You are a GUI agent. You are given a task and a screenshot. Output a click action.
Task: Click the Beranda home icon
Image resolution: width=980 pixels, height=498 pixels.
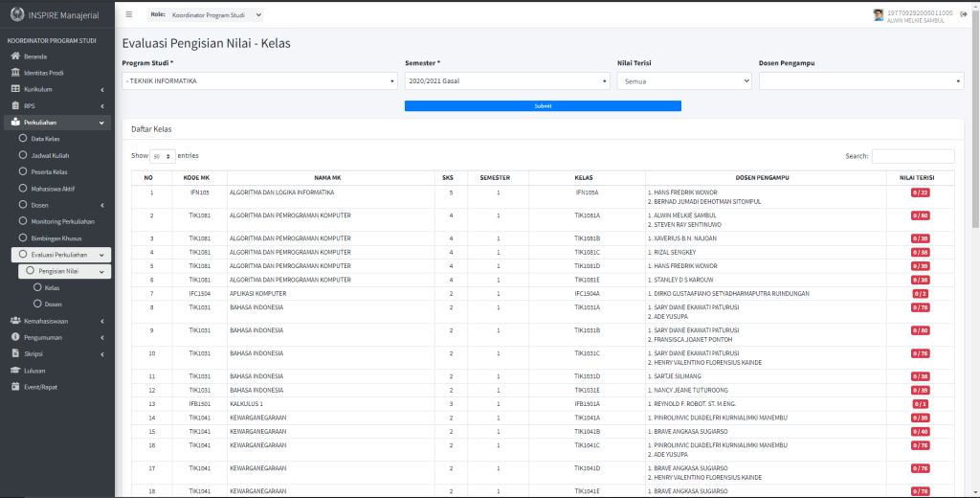point(15,56)
